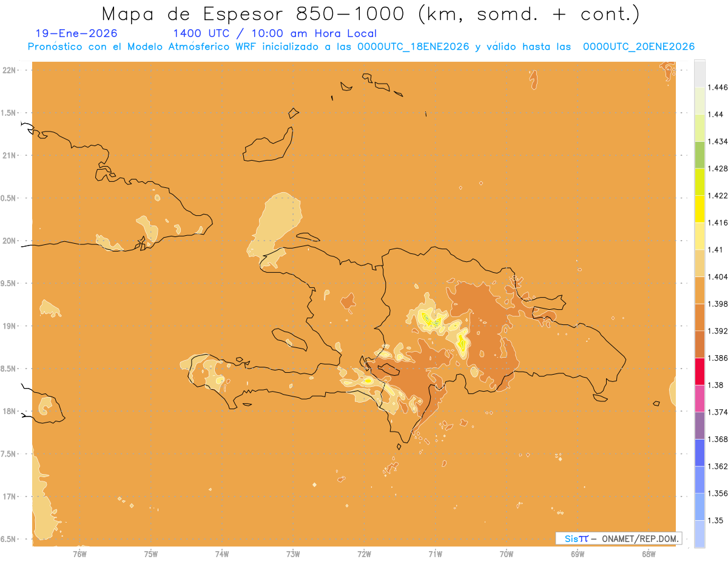Click the legend value '1.368'
The image size is (728, 562).
[x=718, y=439]
